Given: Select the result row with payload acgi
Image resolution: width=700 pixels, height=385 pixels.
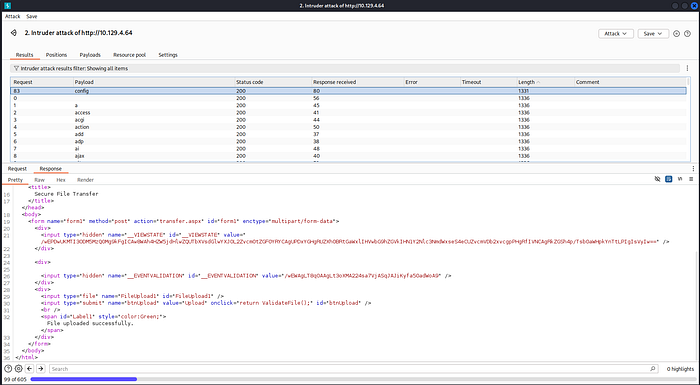Looking at the screenshot, I should point(348,120).
